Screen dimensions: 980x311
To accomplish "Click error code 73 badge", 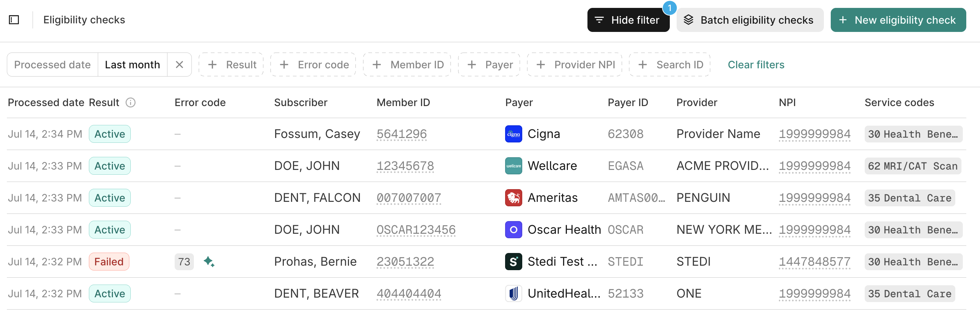I will 184,262.
